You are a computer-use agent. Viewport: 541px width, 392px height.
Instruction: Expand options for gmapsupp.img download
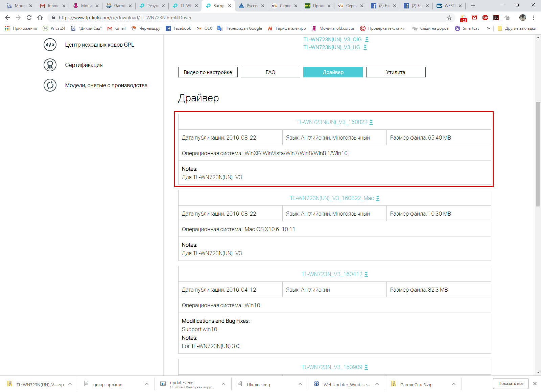point(147,384)
